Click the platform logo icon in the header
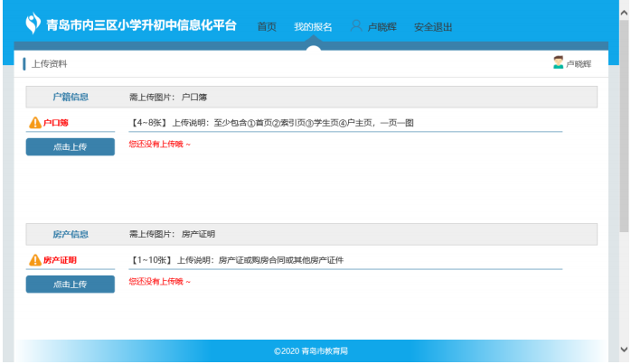 pyautogui.click(x=33, y=23)
